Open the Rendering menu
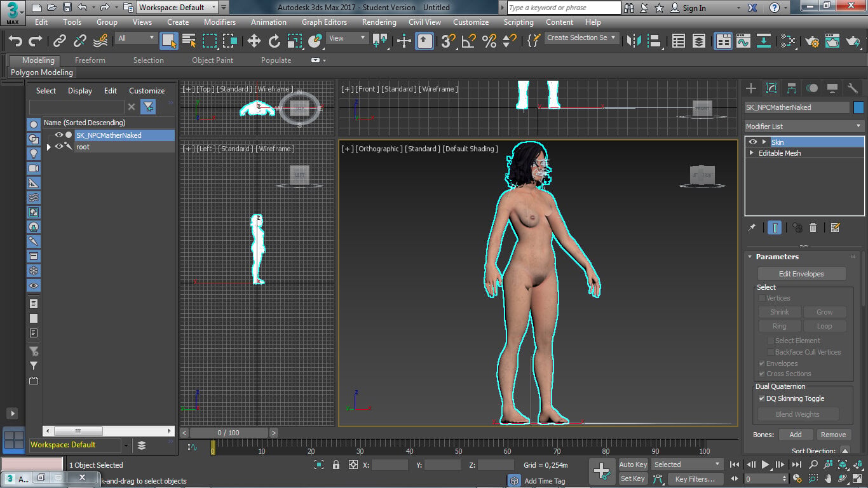This screenshot has height=488, width=868. [378, 22]
